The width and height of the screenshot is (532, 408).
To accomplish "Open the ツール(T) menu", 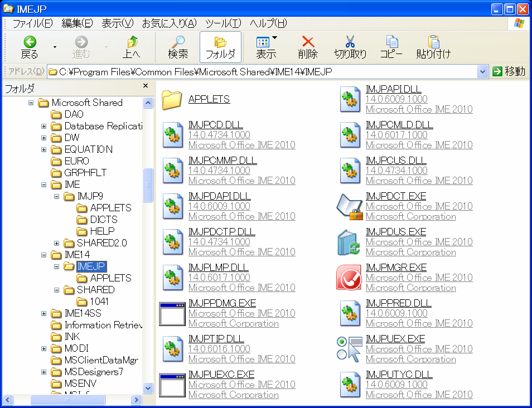I will click(223, 23).
